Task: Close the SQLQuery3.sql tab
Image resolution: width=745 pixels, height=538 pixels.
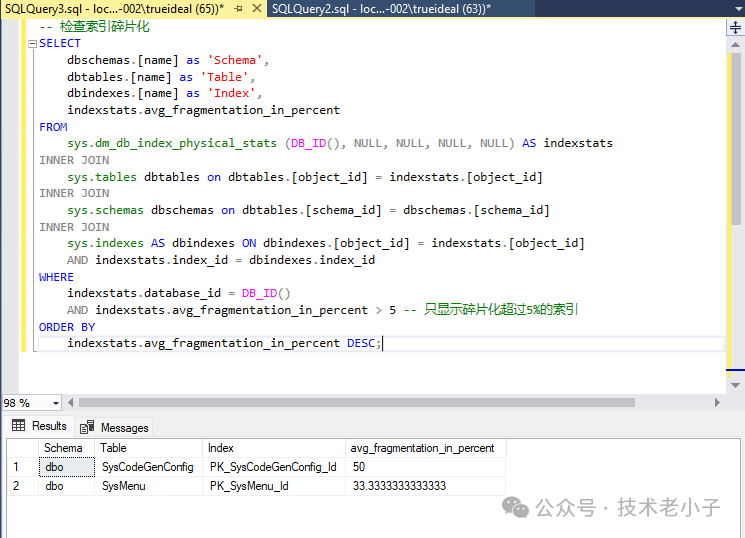Action: pyautogui.click(x=257, y=8)
